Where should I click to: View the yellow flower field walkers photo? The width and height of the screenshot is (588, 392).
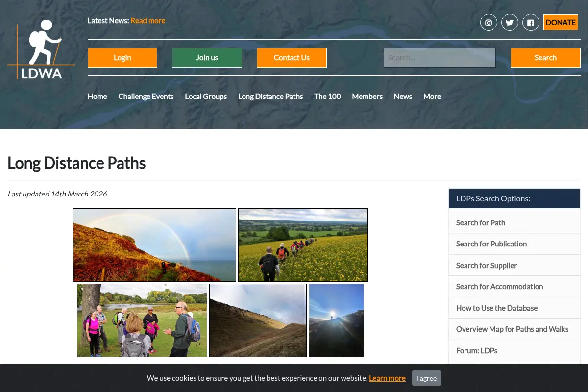(303, 245)
